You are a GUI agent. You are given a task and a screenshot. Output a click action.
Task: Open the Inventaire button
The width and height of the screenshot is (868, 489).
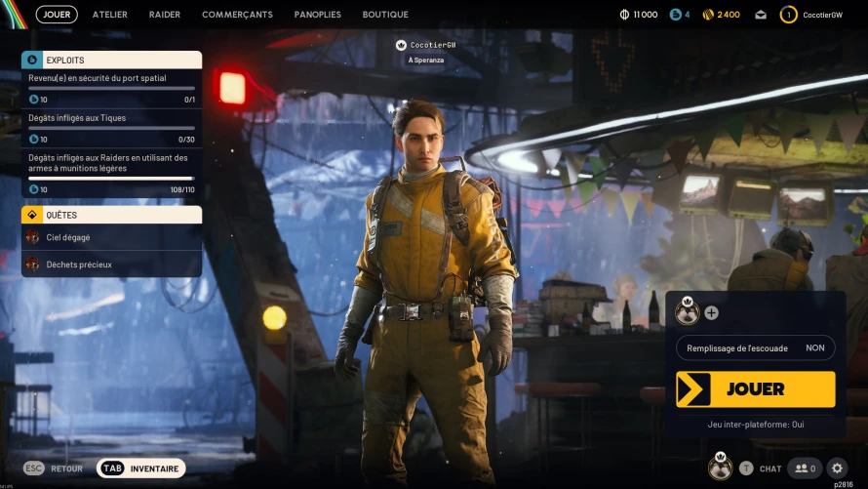point(140,469)
